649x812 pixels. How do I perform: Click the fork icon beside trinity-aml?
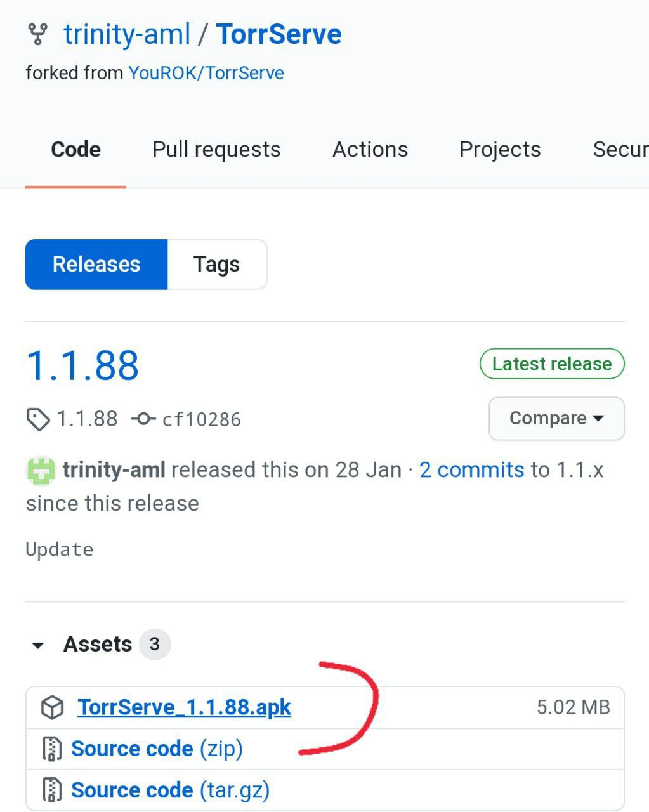pyautogui.click(x=38, y=34)
